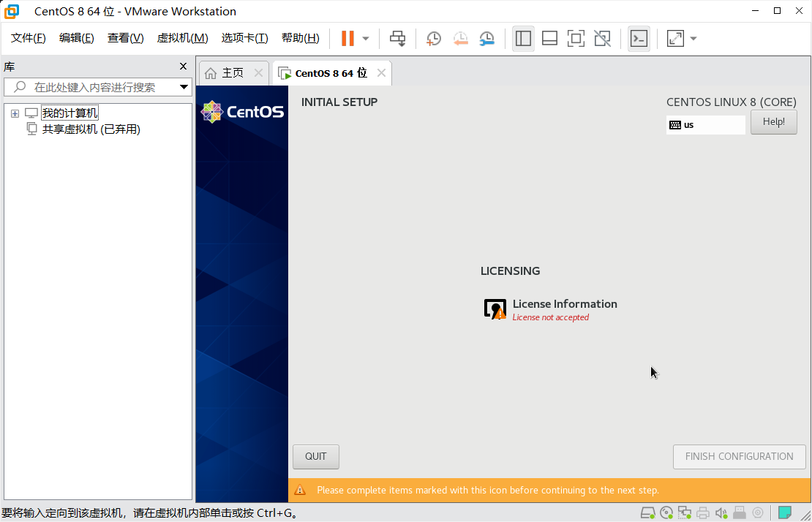
Task: Click the INITIAL SETUP heading
Action: pos(339,102)
